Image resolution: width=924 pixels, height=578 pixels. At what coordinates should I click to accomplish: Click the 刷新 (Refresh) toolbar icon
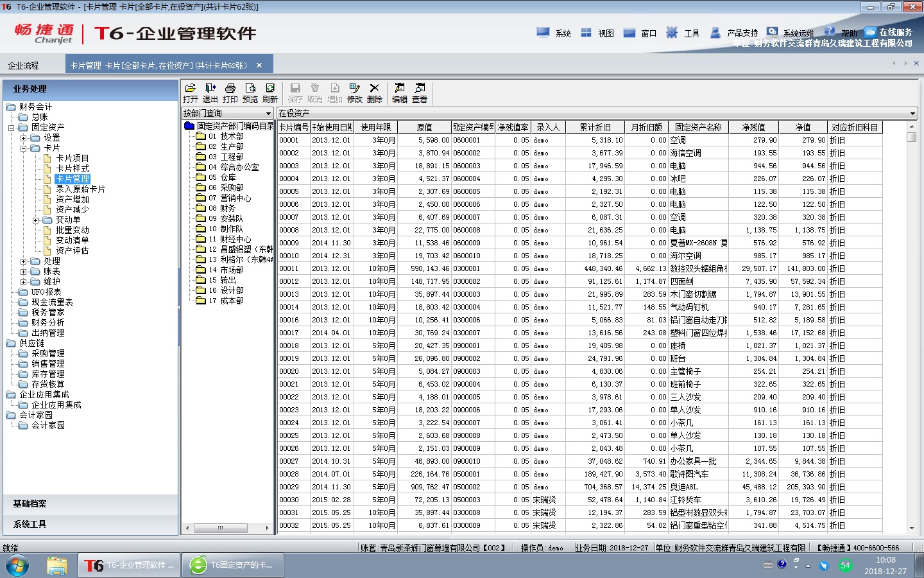[269, 93]
